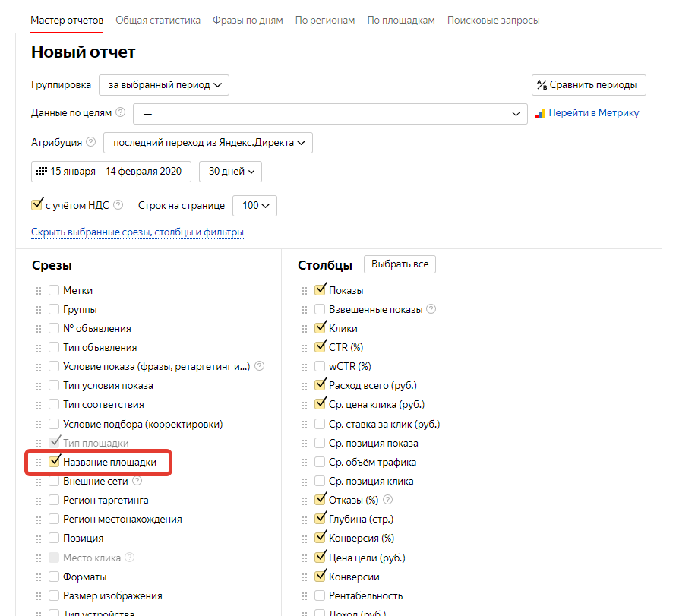Click help icon beside Взвешенные показы
The height and width of the screenshot is (616, 676).
[x=431, y=309]
